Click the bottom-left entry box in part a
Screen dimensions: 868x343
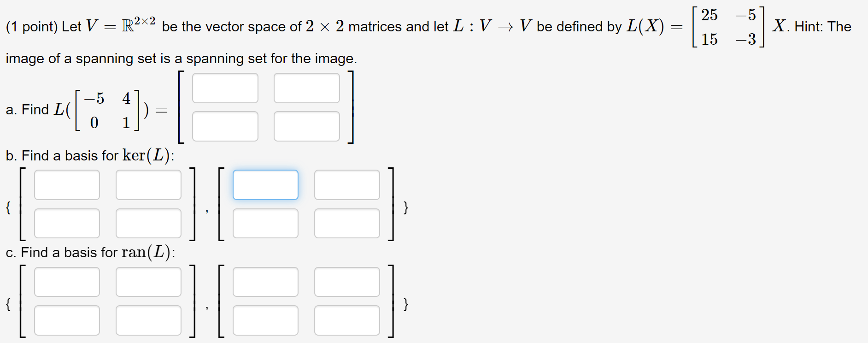coord(225,126)
